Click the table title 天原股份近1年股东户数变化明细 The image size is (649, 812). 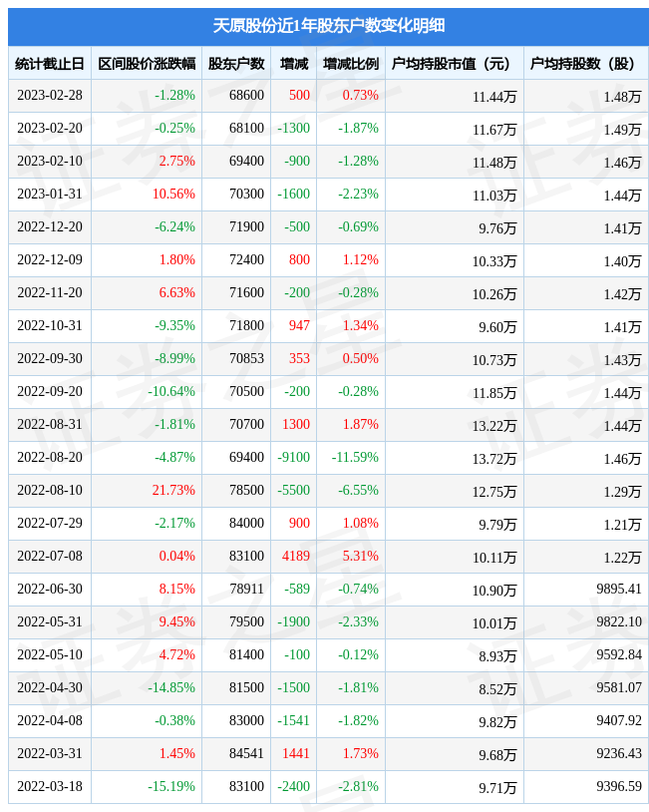[329, 25]
